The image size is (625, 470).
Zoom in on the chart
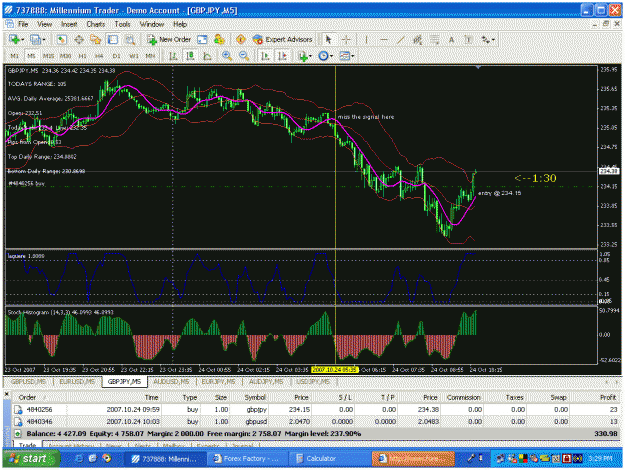point(227,56)
